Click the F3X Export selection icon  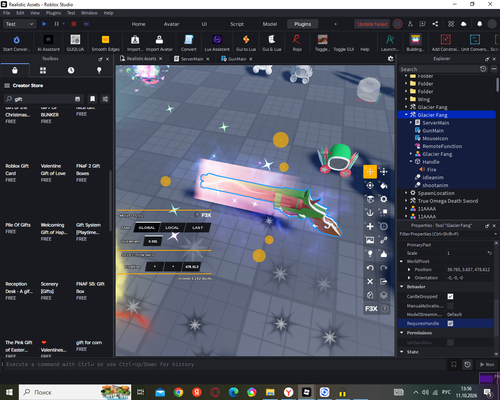coord(384,281)
